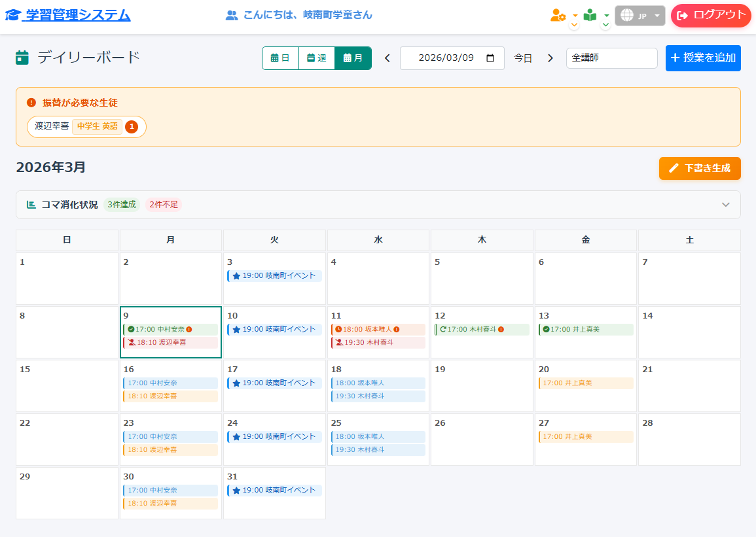The height and width of the screenshot is (537, 756).
Task: Open March 13 17:00 井上真美 lesson
Action: 586,330
